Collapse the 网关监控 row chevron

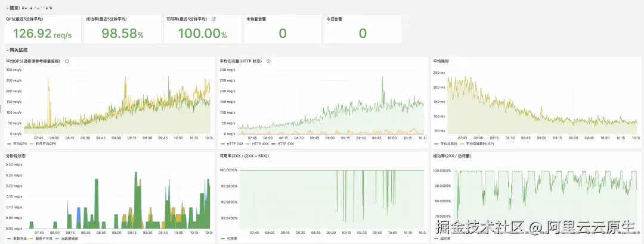tap(7, 50)
